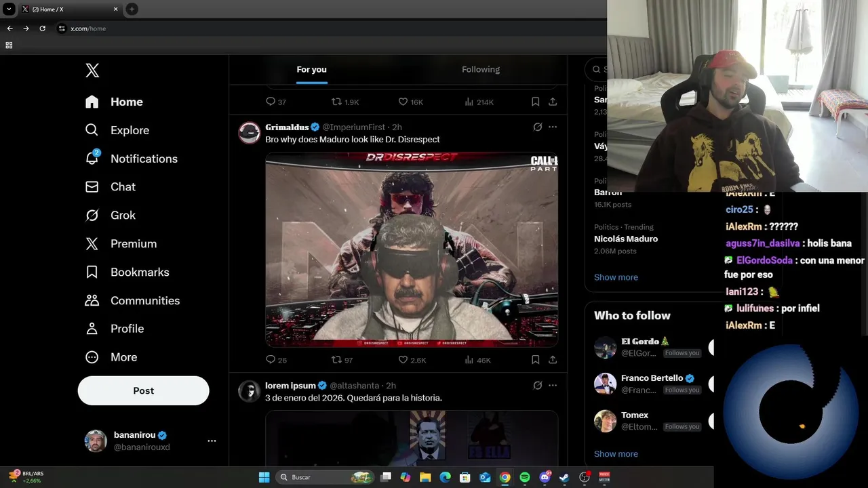Viewport: 868px width, 488px height.
Task: Click the x.com/home address bar
Action: tap(88, 28)
